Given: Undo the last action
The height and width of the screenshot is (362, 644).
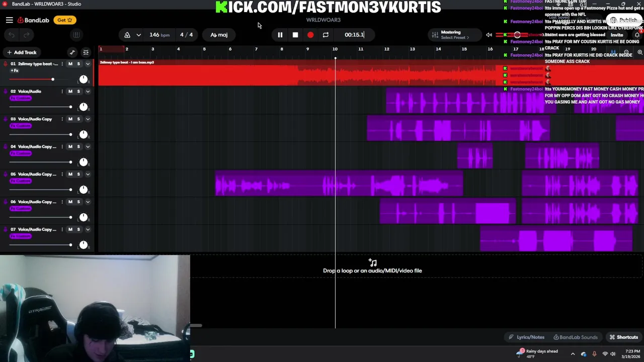Looking at the screenshot, I should 12,35.
